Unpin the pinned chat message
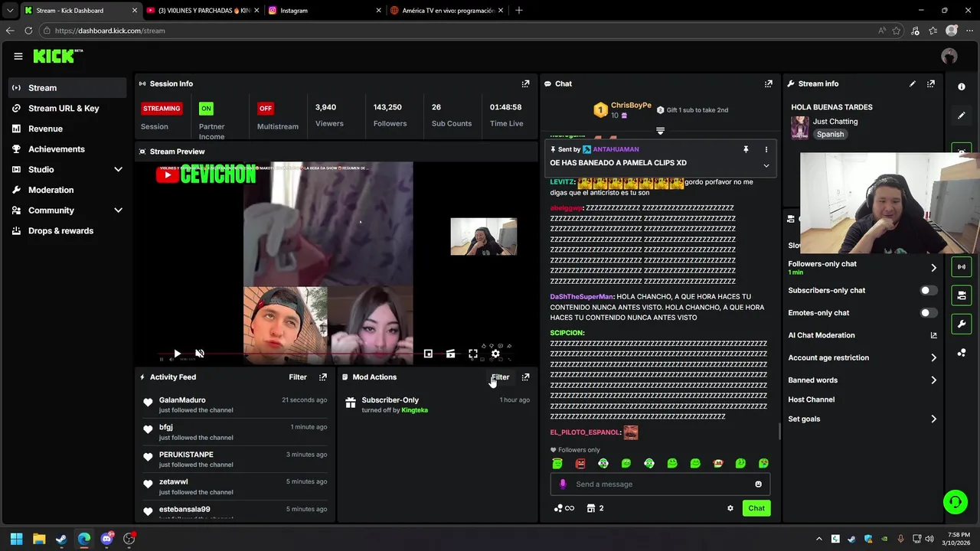The width and height of the screenshot is (980, 551). tap(746, 149)
